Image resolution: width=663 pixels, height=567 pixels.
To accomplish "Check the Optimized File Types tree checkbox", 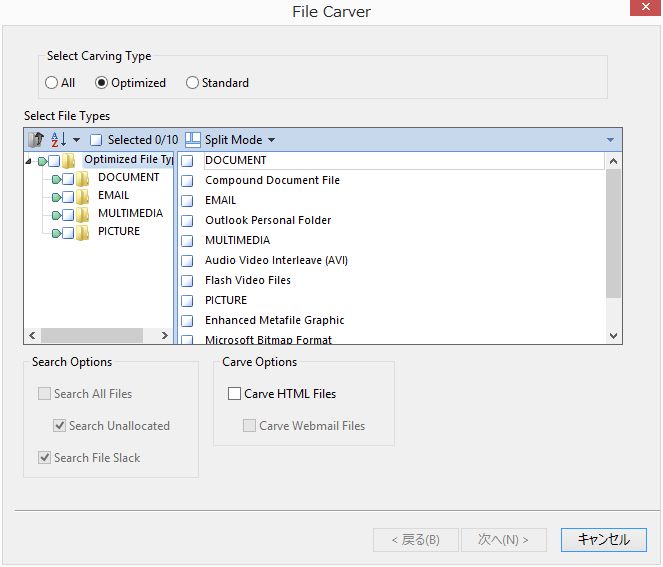I will click(54, 161).
